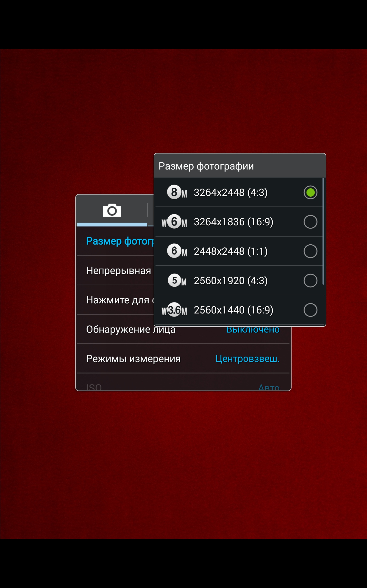Viewport: 367px width, 588px height.
Task: Tap the Обнаружение лица label
Action: (x=131, y=330)
